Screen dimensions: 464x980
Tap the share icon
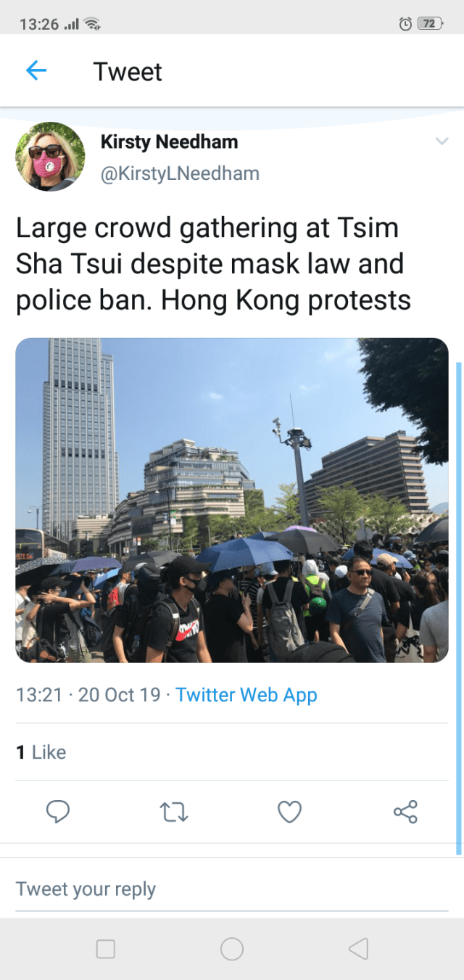coord(405,812)
